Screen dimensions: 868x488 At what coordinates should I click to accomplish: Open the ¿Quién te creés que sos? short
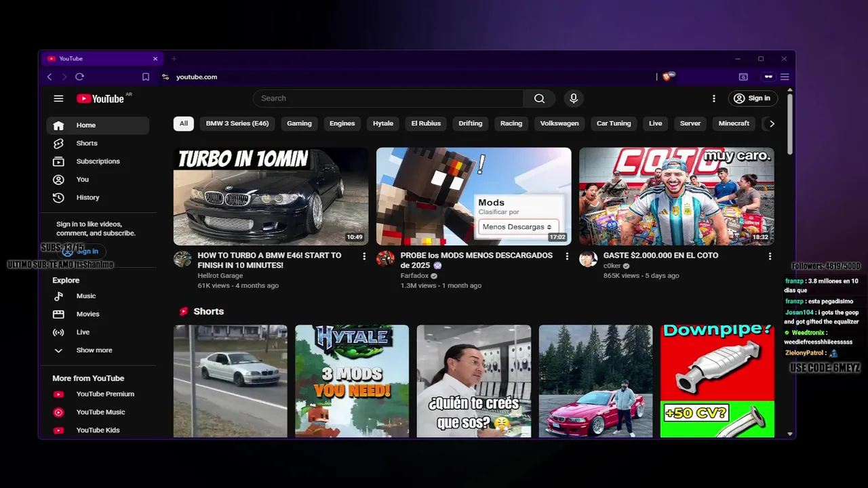pos(473,381)
